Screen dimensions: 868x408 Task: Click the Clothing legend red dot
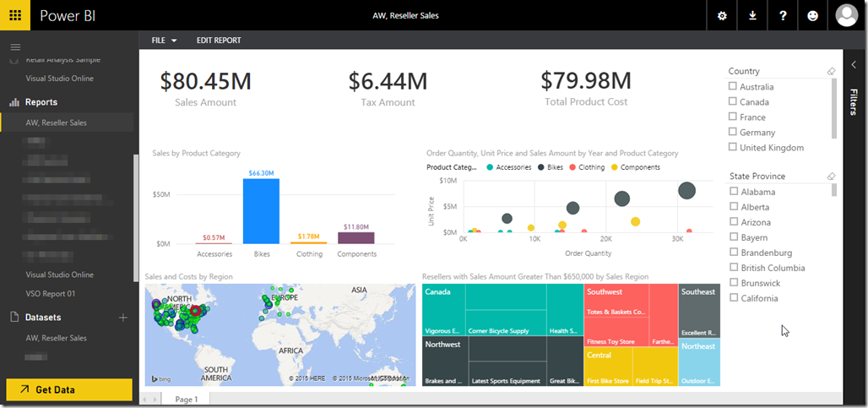572,167
